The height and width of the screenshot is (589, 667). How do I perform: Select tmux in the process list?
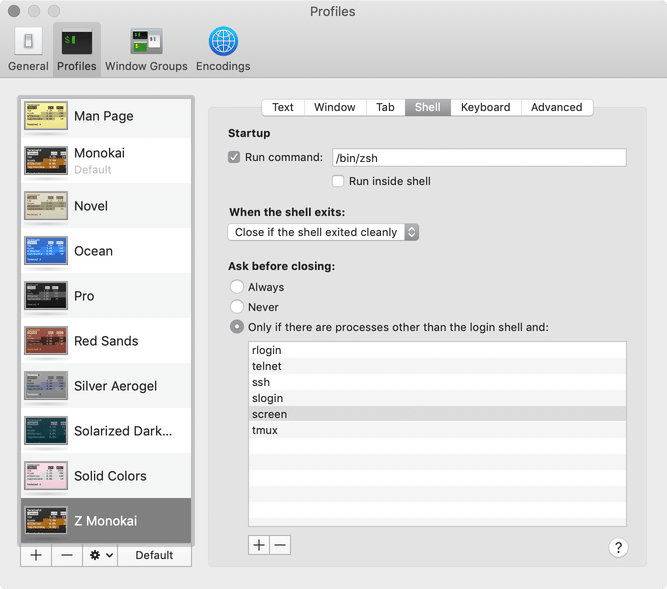437,430
